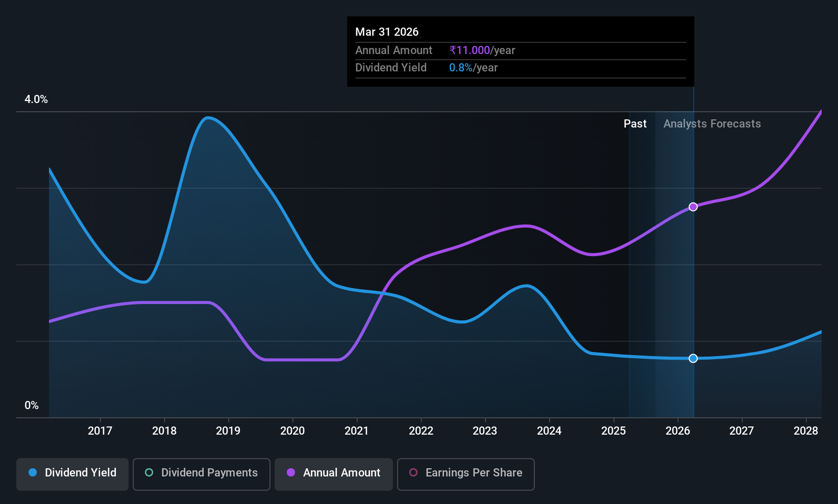Select the blue Dividend Yield data point marker
The image size is (838, 504).
[x=693, y=358]
